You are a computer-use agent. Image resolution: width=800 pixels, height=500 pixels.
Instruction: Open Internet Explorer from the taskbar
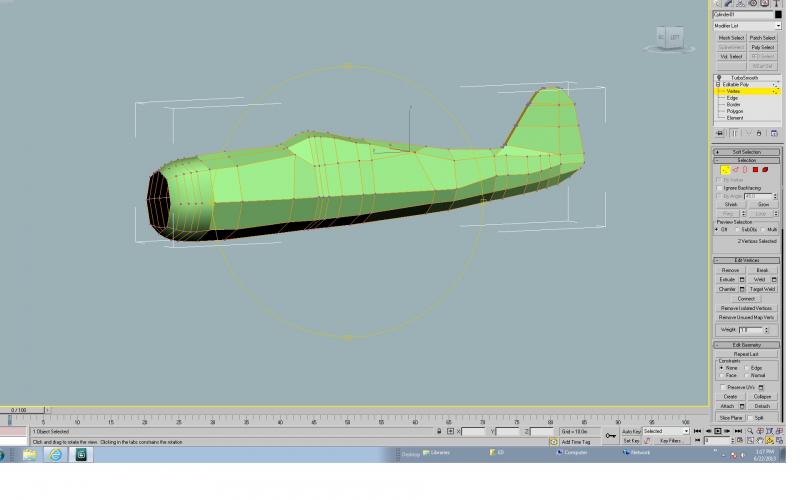click(x=55, y=454)
